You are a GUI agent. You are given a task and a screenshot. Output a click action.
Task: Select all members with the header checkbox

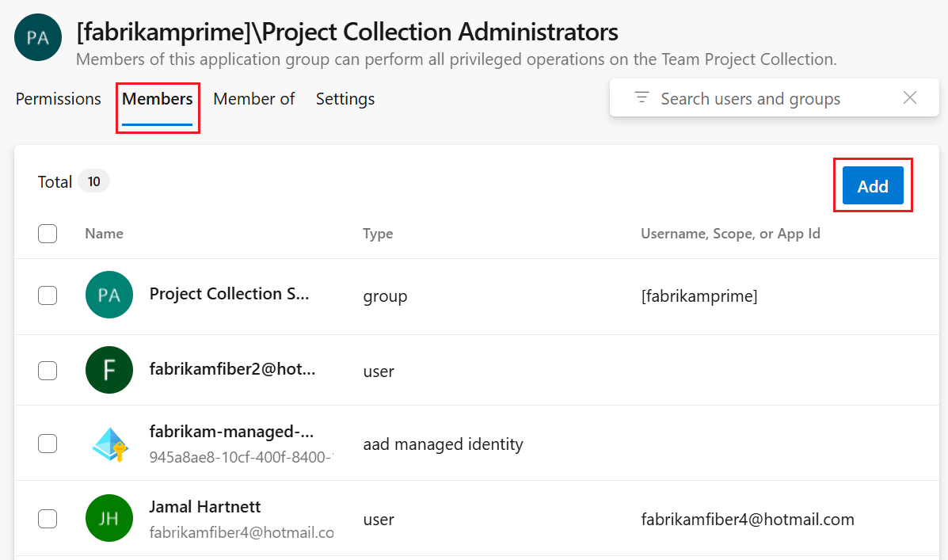[48, 233]
